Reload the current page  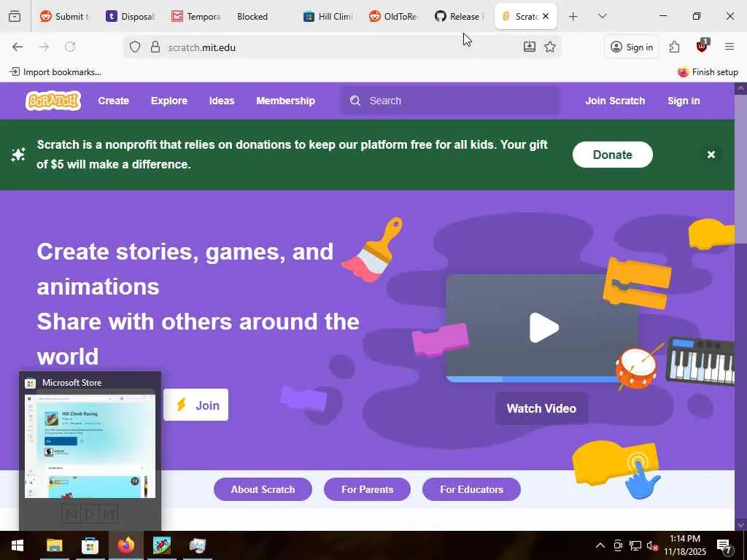(x=70, y=47)
